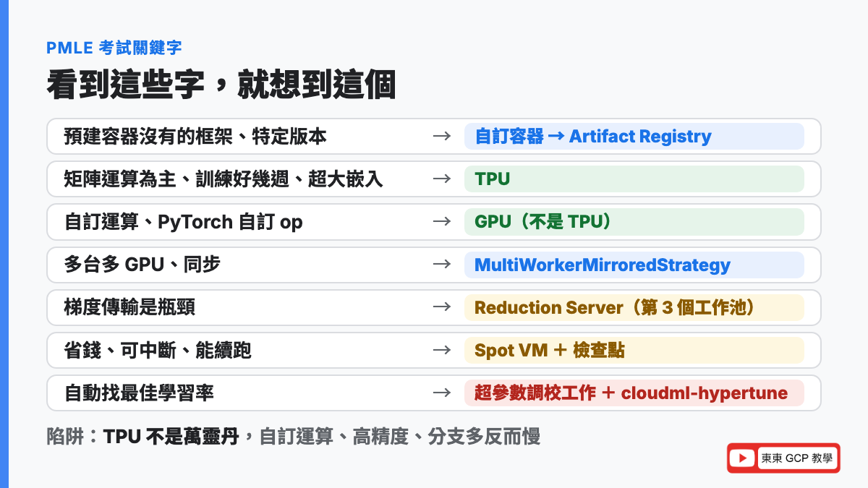Click the text 多台多 GPU、同步
The width and height of the screenshot is (868, 488).
[142, 265]
